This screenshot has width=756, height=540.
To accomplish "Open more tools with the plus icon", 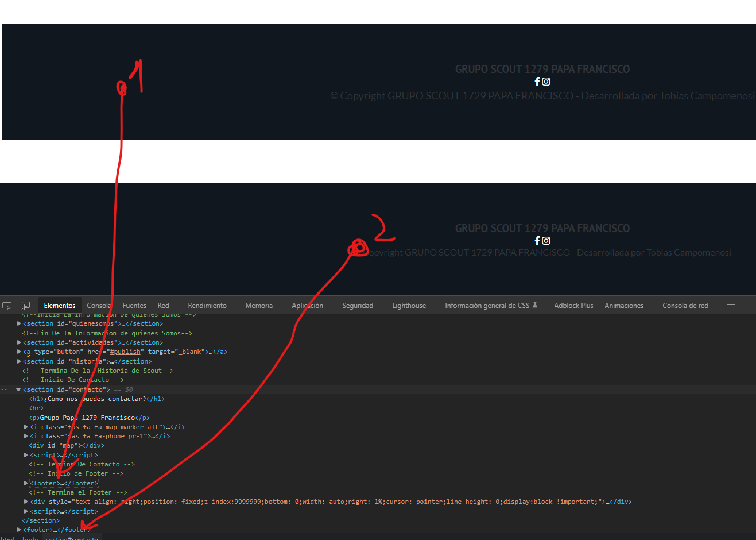I will pos(731,305).
